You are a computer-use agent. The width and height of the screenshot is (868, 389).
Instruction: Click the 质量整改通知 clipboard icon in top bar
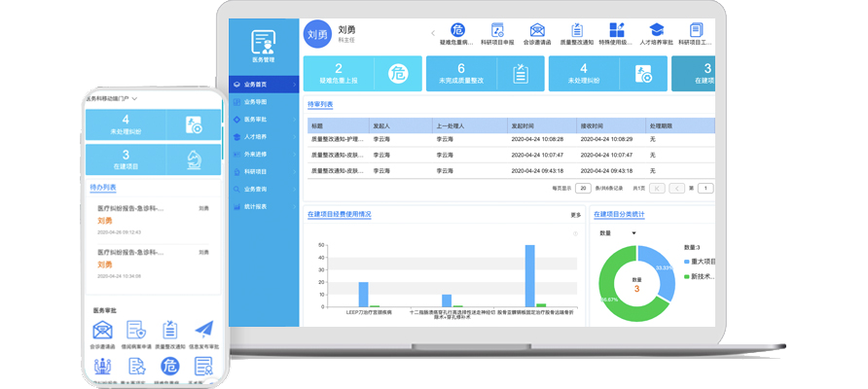click(577, 30)
